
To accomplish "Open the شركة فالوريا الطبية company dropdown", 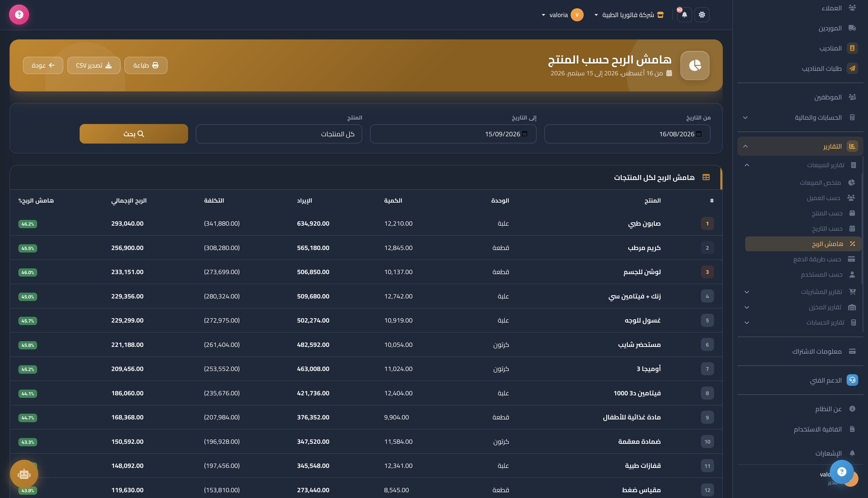I will 629,15.
